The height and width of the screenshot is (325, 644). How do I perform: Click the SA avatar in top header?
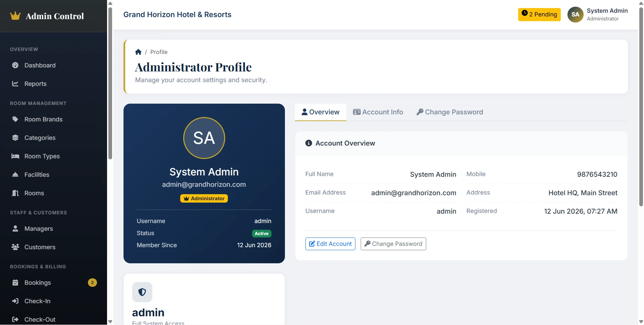[x=575, y=14]
